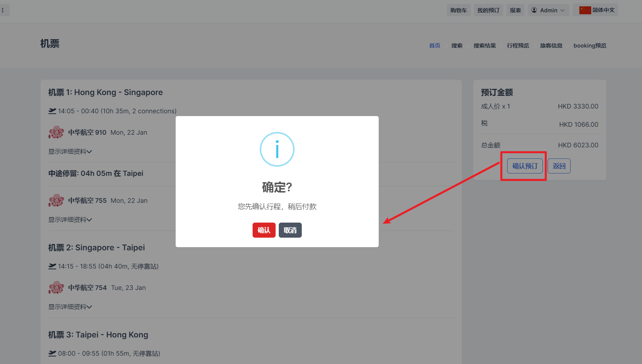Click the 取消 button in dialog
The image size is (642, 364).
click(x=290, y=230)
